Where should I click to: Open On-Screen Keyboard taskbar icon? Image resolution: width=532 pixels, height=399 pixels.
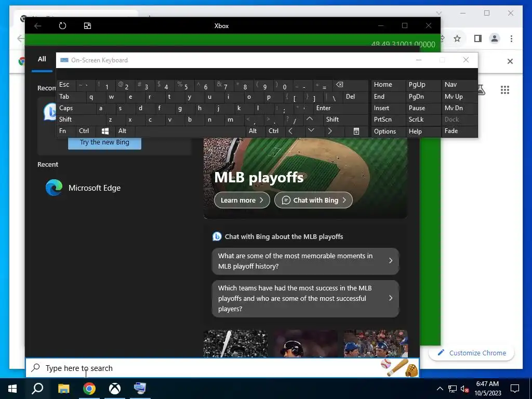140,389
